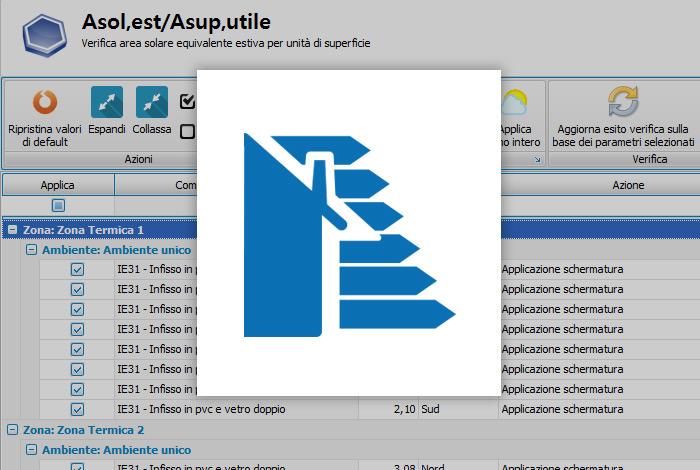Click the Azione column header
The height and width of the screenshot is (470, 700).
(x=628, y=185)
